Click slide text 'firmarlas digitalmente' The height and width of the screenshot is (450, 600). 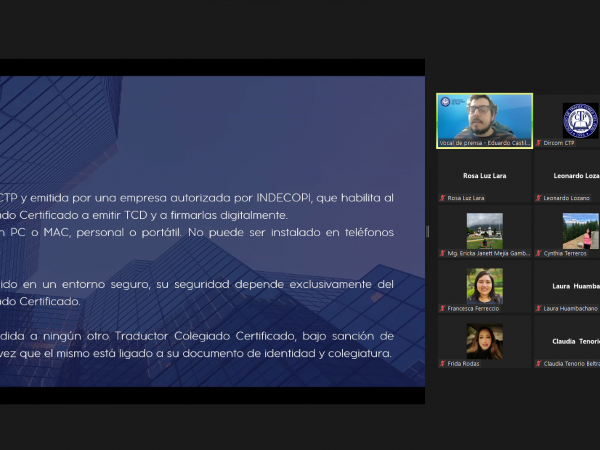pyautogui.click(x=229, y=215)
